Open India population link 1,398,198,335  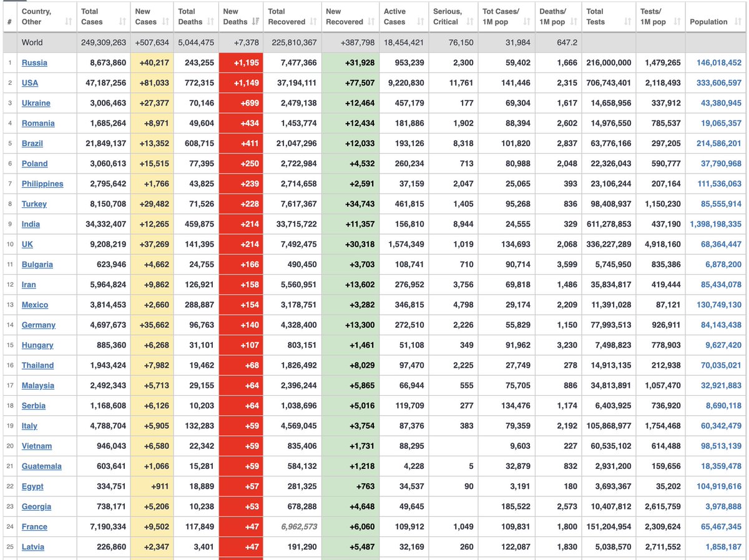[716, 224]
